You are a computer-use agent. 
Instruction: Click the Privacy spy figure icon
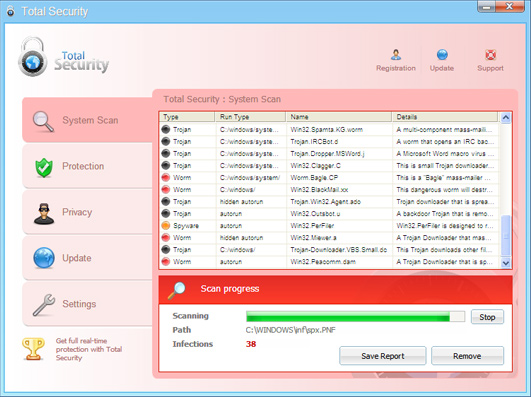pos(44,213)
